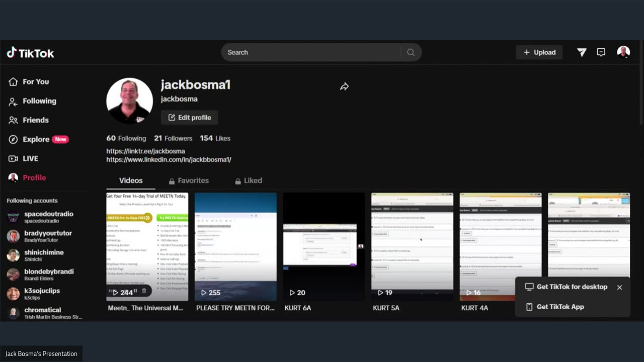The height and width of the screenshot is (362, 644).
Task: Open the PLEASE TRY MEETN FOR video thumbnail
Action: click(235, 246)
